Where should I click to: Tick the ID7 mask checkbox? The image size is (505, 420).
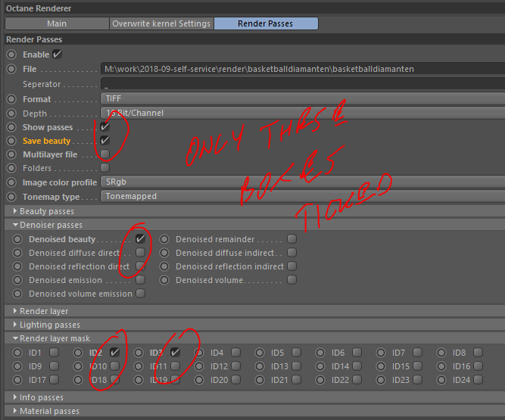[x=417, y=353]
